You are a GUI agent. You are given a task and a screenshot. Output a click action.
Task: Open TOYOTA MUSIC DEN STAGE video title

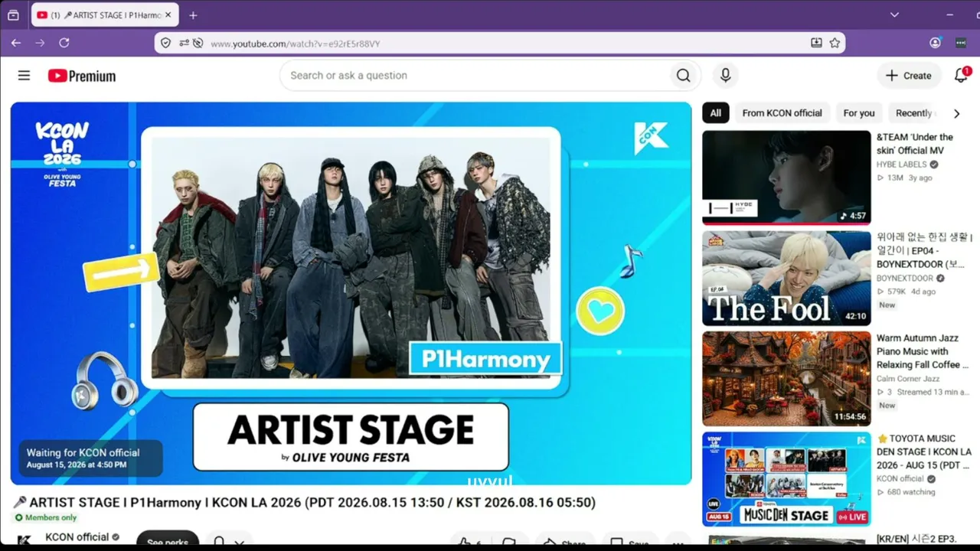(x=924, y=452)
